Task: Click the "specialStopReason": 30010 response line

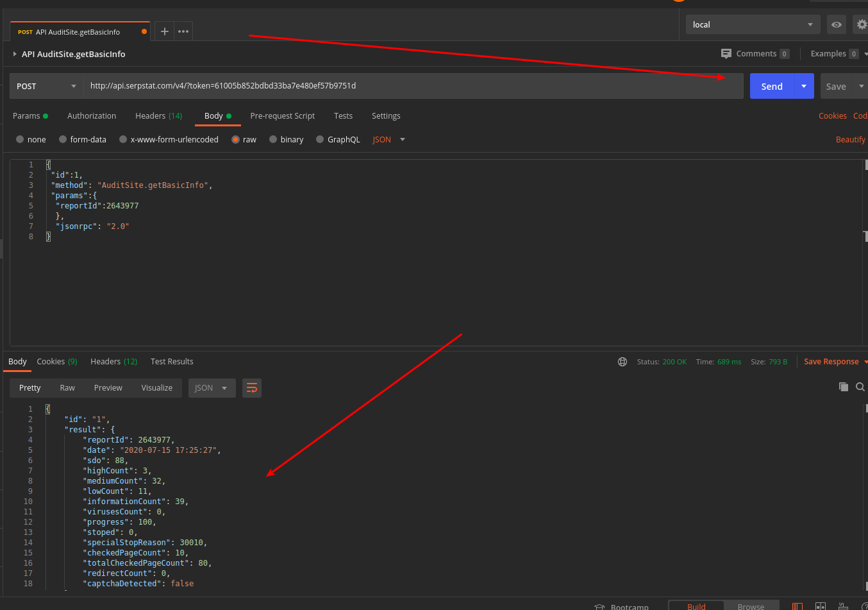Action: point(144,543)
